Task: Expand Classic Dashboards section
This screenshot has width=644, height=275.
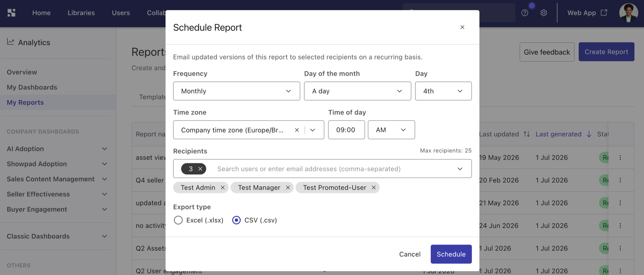Action: tap(105, 236)
